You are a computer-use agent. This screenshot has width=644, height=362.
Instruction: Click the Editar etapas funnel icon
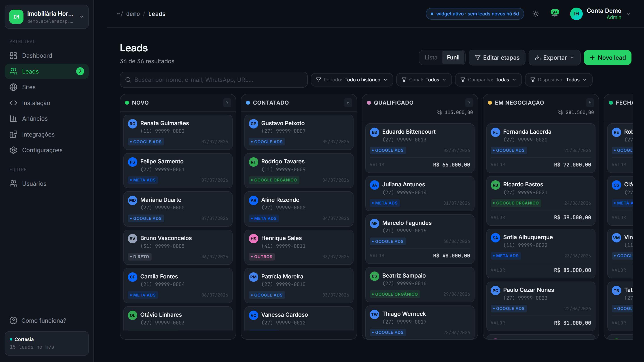coord(477,58)
